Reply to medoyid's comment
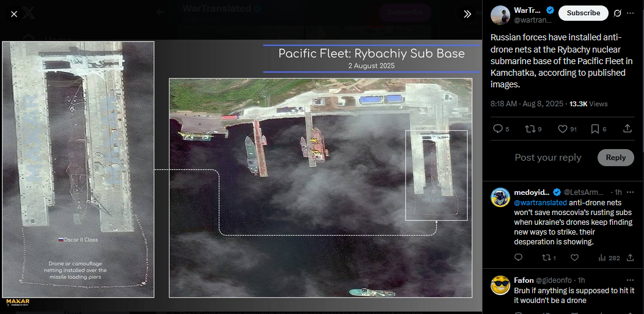The image size is (644, 314). tap(518, 258)
